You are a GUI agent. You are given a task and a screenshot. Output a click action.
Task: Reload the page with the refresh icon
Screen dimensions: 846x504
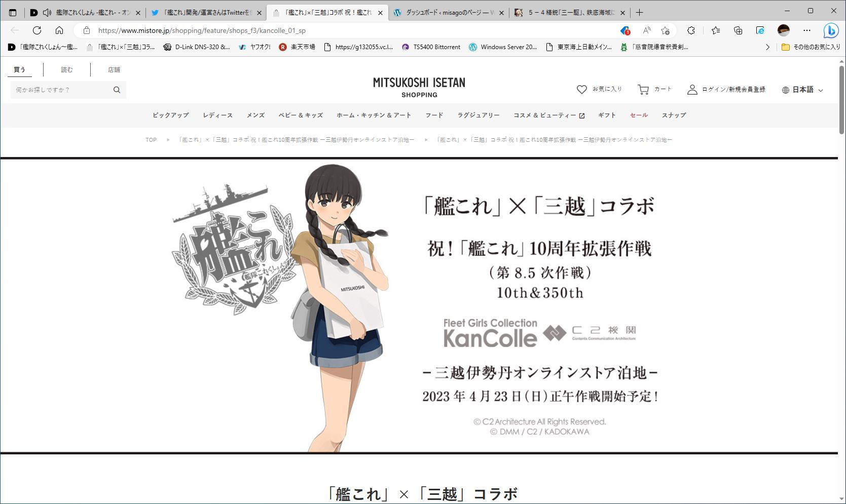37,30
